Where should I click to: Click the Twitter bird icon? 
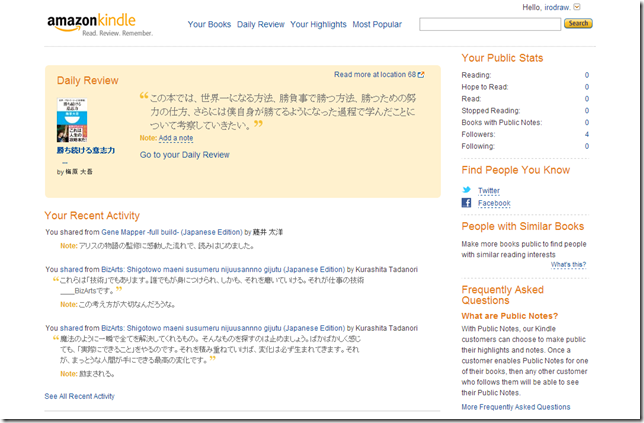(x=466, y=190)
